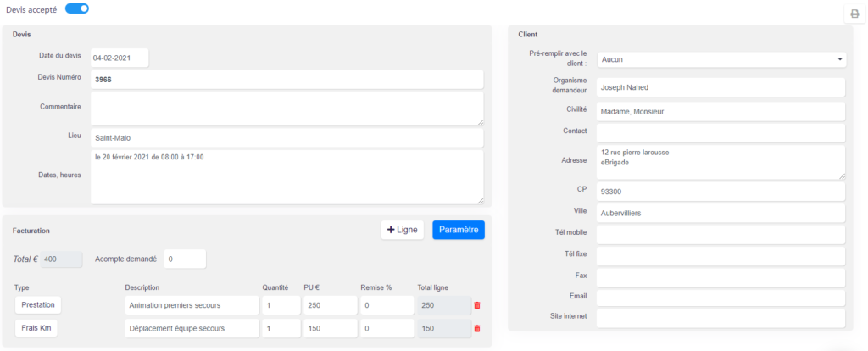
Task: Click the Ville field showing Aubervilliers
Action: [x=721, y=213]
